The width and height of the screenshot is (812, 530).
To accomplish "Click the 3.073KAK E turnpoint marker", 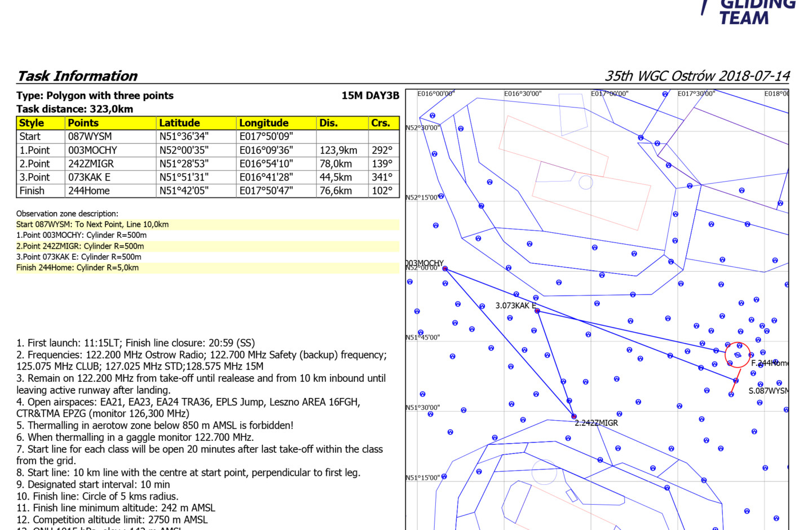I will (x=537, y=311).
